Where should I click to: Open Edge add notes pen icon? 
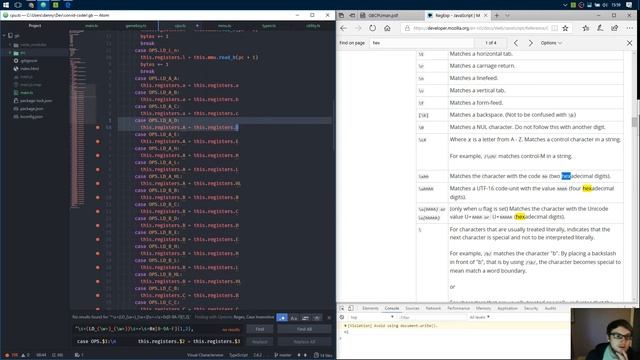600,28
